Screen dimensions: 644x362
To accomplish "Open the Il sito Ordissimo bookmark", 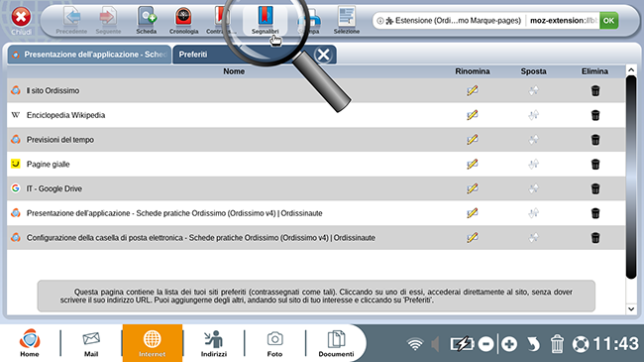I will click(53, 90).
